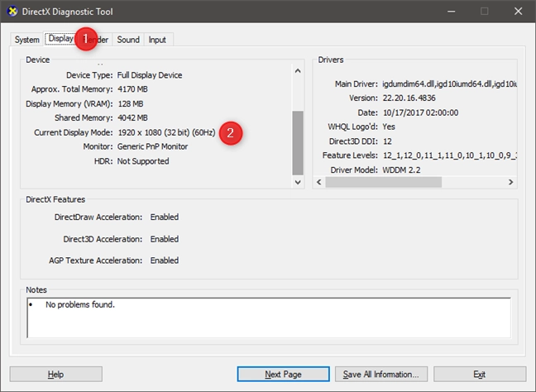536x392 pixels.
Task: Click DirectDraw Acceleration 'Enabled' value
Action: 165,217
